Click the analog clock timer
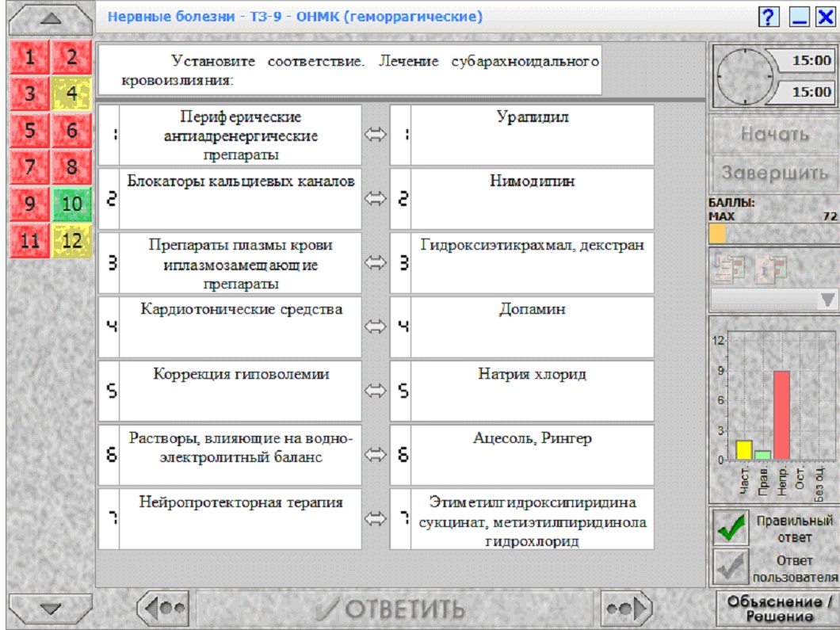The image size is (840, 630). point(744,77)
